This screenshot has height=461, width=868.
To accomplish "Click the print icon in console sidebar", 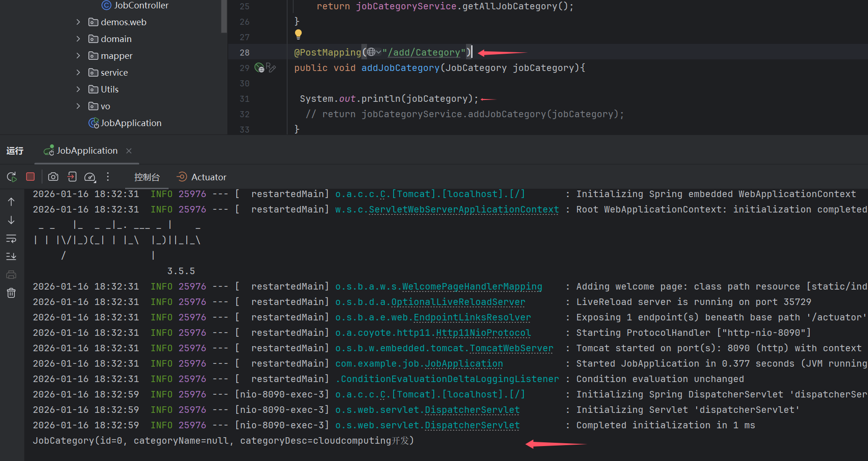I will tap(11, 275).
